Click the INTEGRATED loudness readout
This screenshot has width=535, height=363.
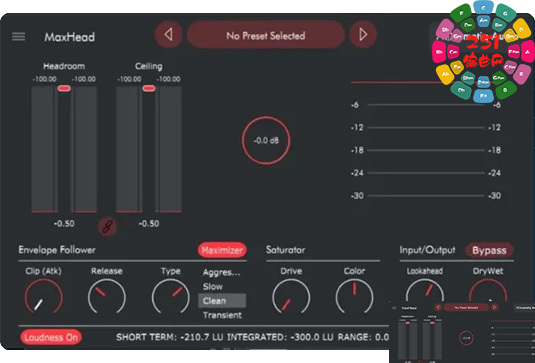[x=280, y=337]
